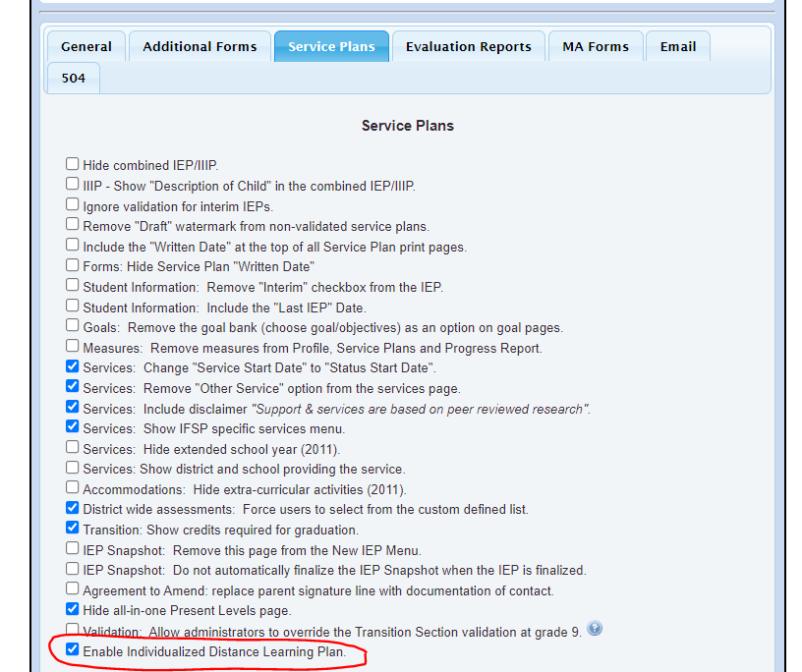
Task: Select the Service Plans tab
Action: point(331,46)
